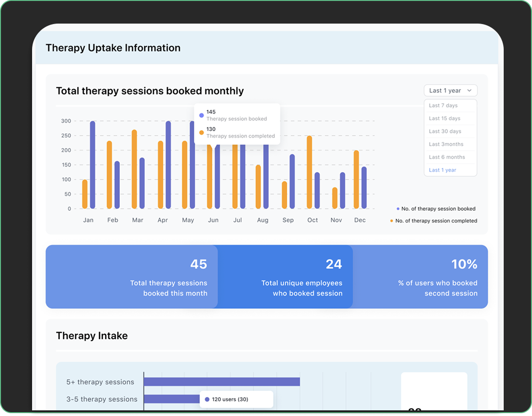Screen dimensions: 532x416
Task: Click the Therapy Intake heading
Action: 92,335
